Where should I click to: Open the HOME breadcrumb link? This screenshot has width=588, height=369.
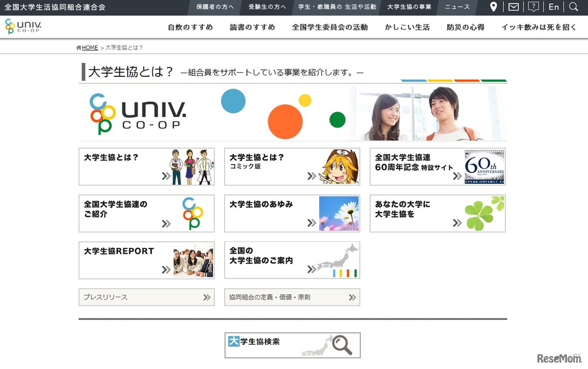click(90, 47)
